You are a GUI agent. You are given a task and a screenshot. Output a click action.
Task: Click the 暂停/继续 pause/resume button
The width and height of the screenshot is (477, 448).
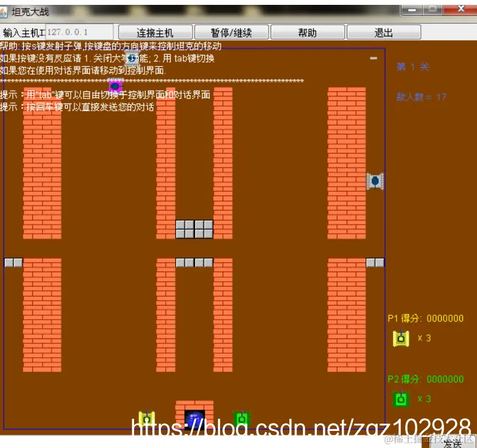tap(231, 32)
